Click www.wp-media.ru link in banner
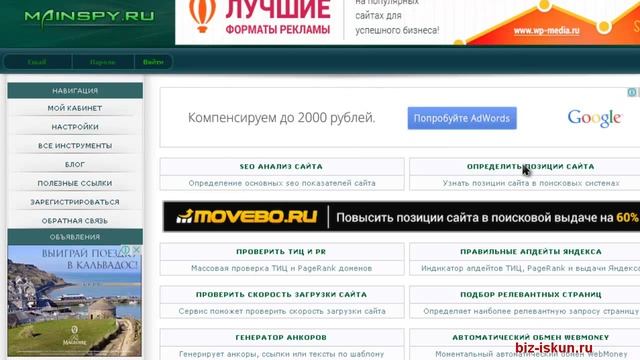The width and height of the screenshot is (640, 360). [547, 31]
